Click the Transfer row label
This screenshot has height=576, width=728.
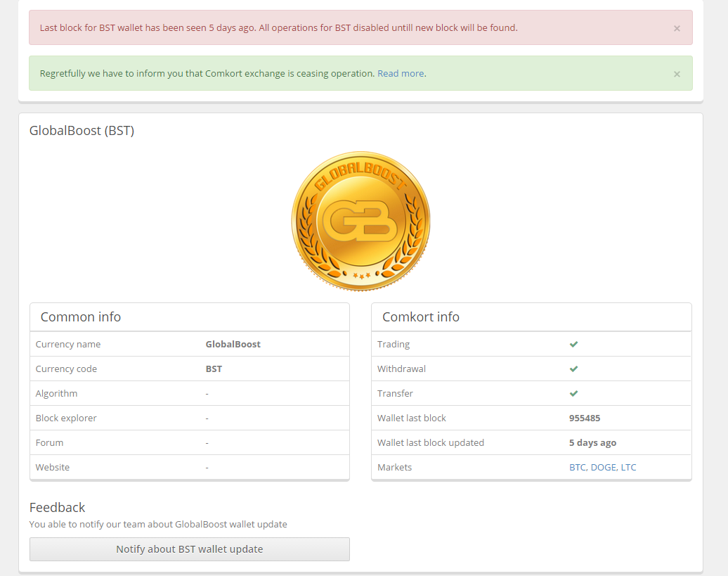pos(395,393)
